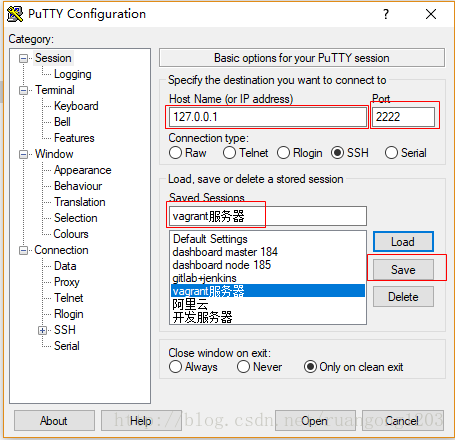Select the gitlab+jenkins session
Image resolution: width=455 pixels, height=440 pixels.
tap(268, 278)
